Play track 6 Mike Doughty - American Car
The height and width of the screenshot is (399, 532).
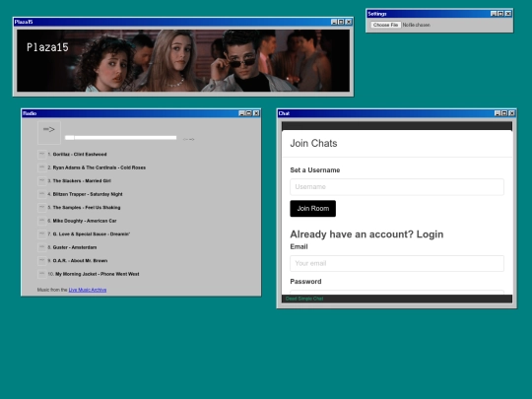(x=42, y=221)
